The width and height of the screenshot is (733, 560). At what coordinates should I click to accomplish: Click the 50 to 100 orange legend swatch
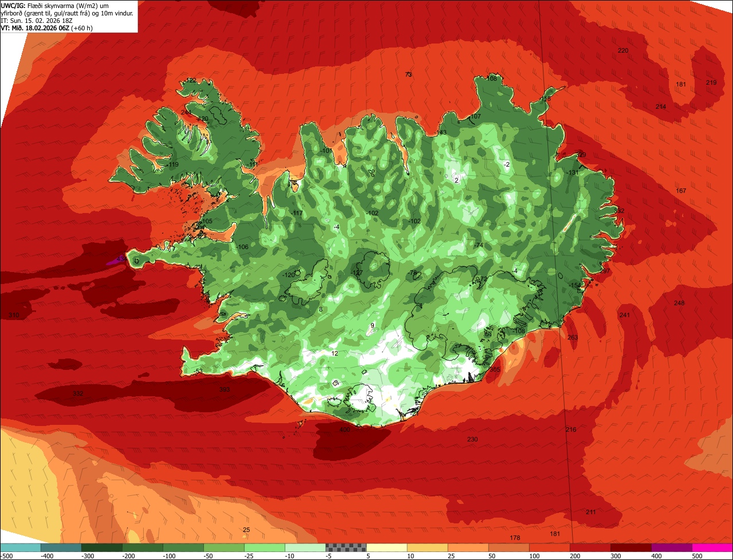tap(509, 547)
